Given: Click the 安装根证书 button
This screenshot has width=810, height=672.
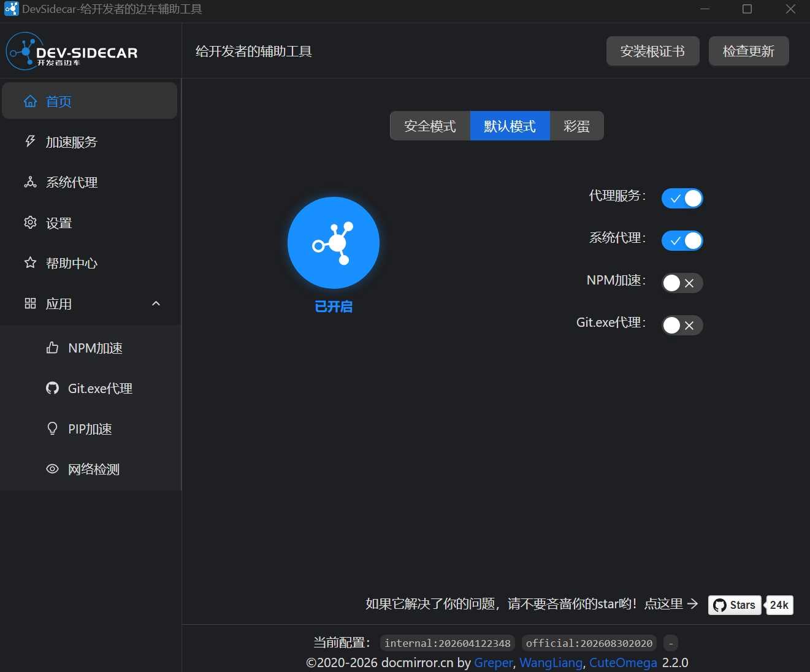Looking at the screenshot, I should coord(652,51).
